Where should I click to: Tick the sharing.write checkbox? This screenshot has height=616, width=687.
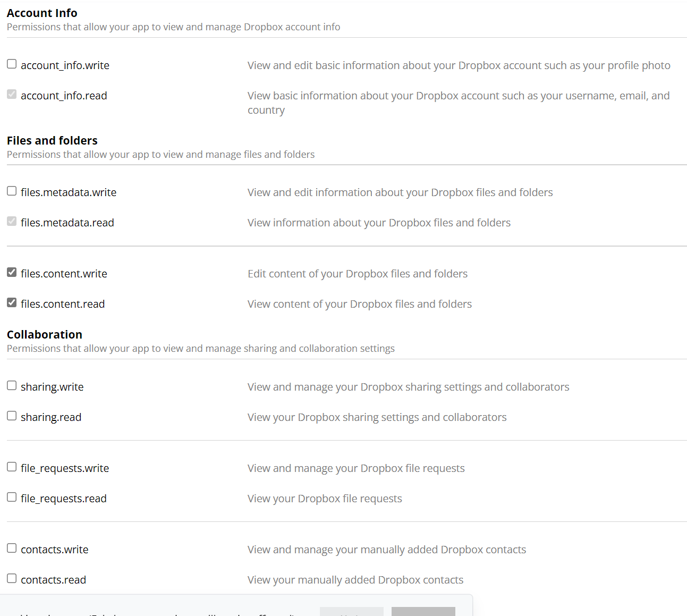pos(12,386)
